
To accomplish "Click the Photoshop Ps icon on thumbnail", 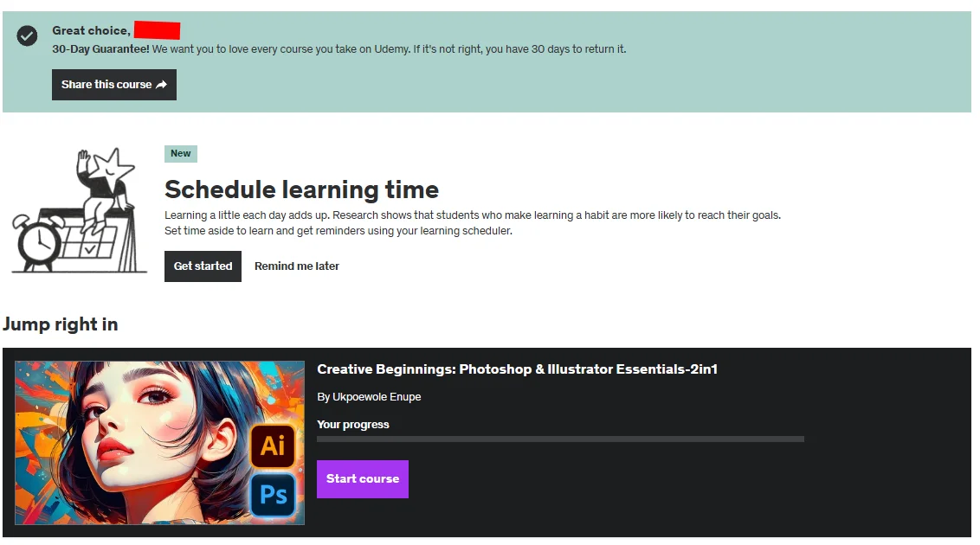I will tap(273, 495).
